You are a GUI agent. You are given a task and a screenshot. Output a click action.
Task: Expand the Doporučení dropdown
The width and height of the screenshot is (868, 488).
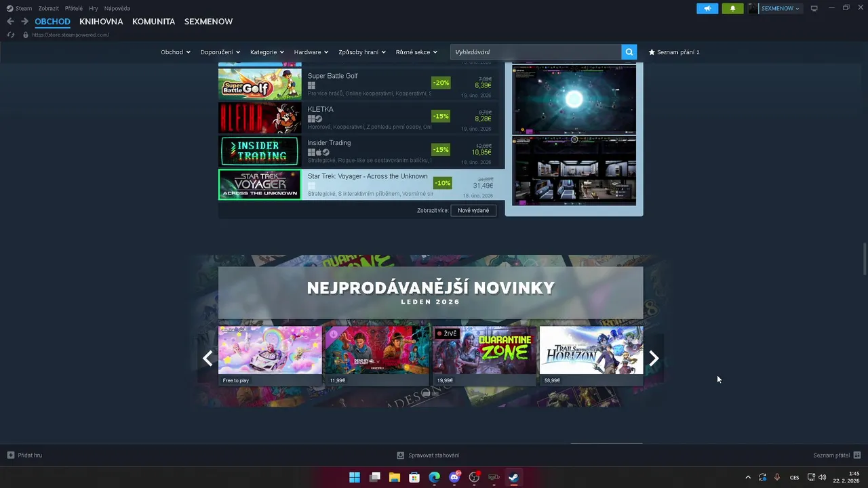[x=220, y=52]
